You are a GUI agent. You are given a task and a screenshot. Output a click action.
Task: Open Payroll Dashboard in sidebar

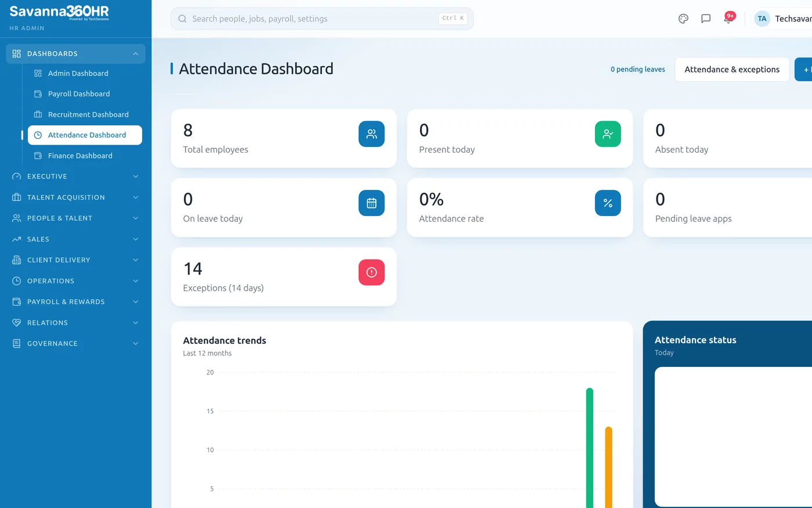[x=85, y=93]
